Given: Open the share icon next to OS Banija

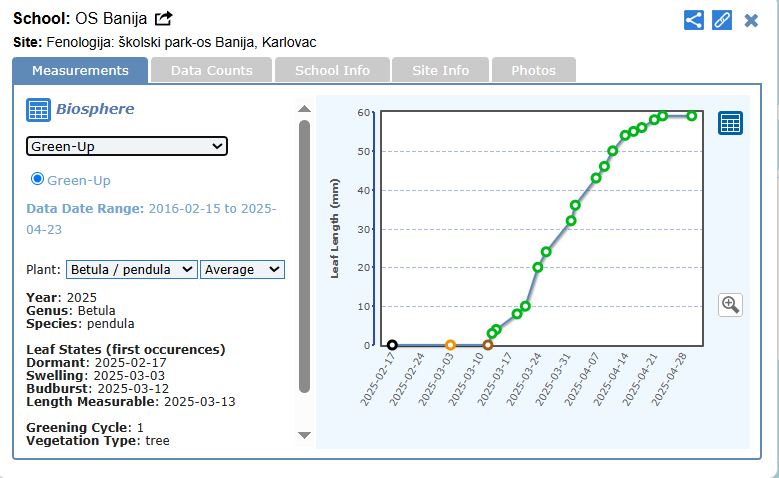Looking at the screenshot, I should [x=163, y=18].
